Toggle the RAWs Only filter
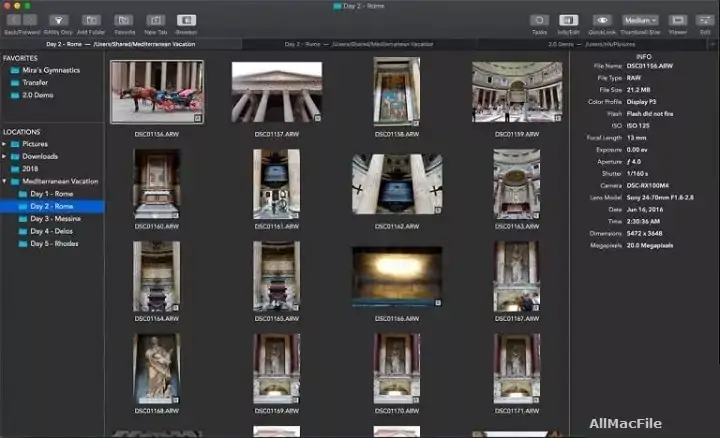 pyautogui.click(x=58, y=20)
